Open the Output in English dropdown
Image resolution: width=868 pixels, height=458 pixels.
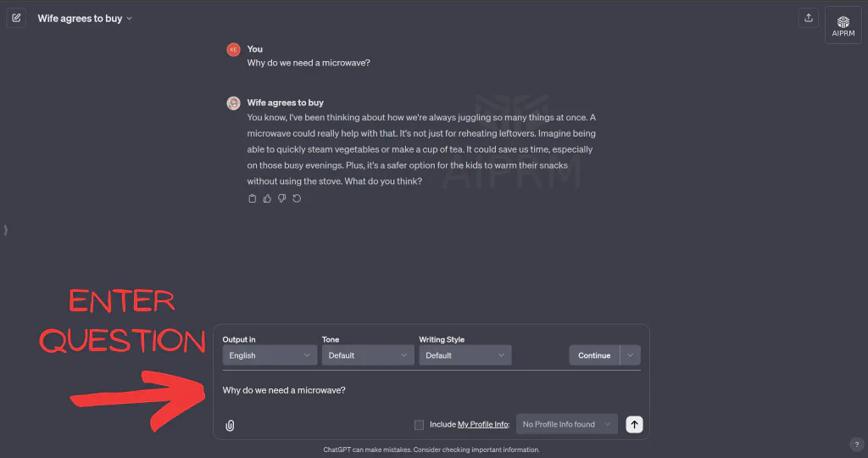tap(270, 355)
